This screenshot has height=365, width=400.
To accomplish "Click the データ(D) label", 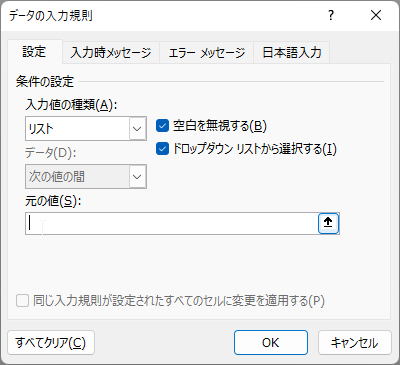I will click(51, 153).
